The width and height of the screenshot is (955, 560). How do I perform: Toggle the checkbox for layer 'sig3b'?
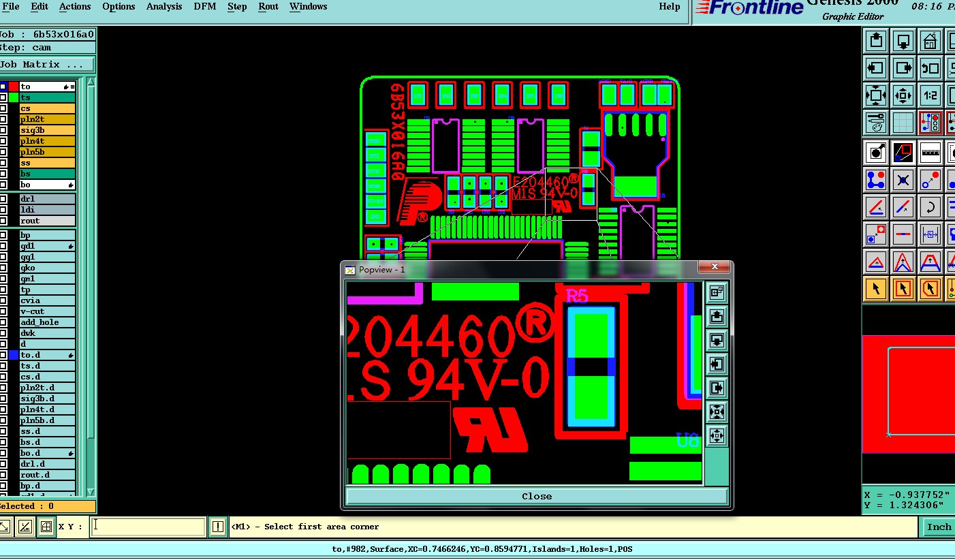click(3, 130)
